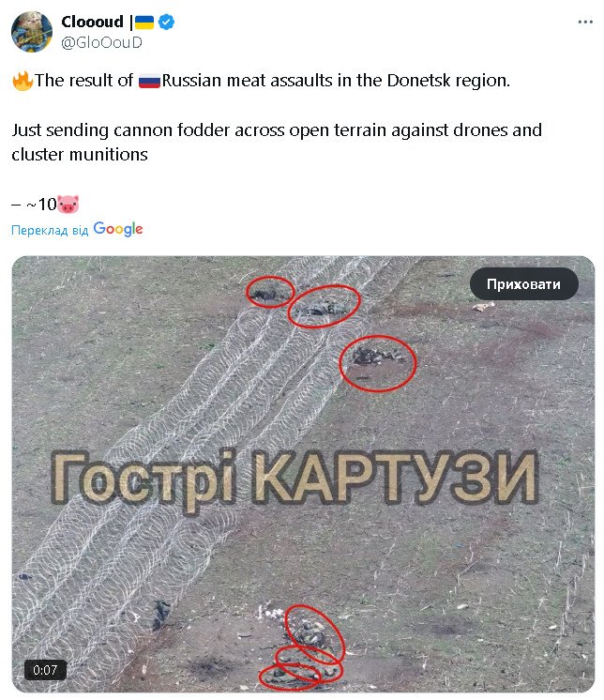This screenshot has height=700, width=604.
Task: Click the 0:07 video duration badge
Action: [45, 670]
